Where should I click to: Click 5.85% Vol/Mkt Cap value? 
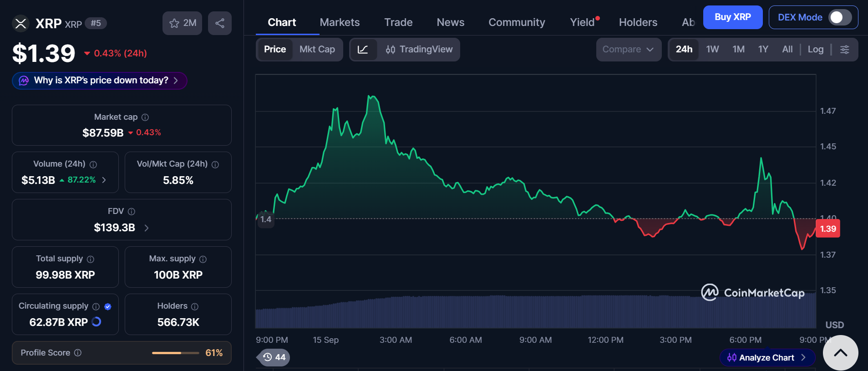click(x=178, y=180)
